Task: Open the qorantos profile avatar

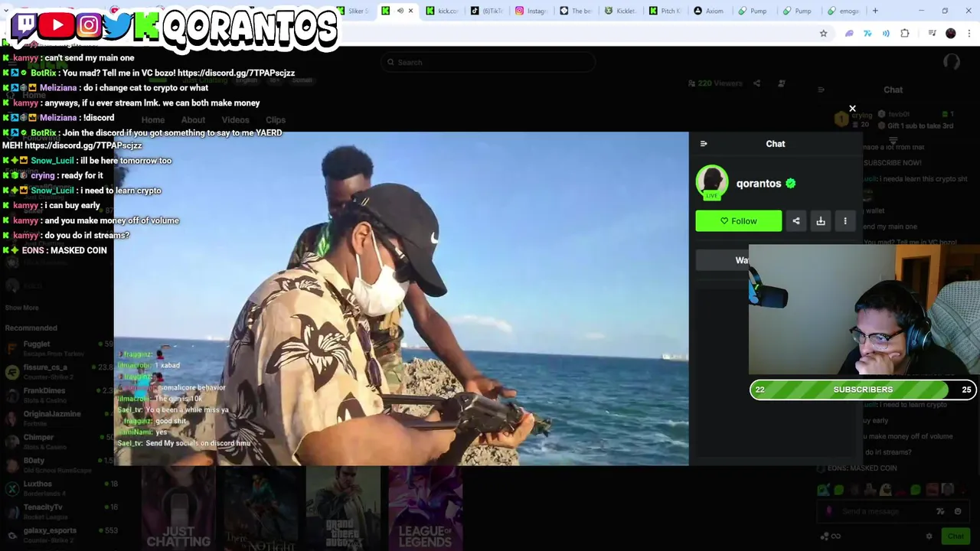Action: (x=711, y=183)
